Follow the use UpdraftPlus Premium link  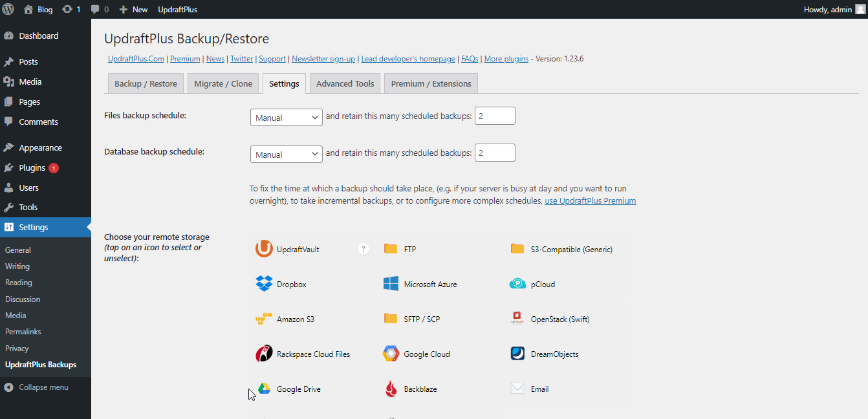click(x=591, y=201)
